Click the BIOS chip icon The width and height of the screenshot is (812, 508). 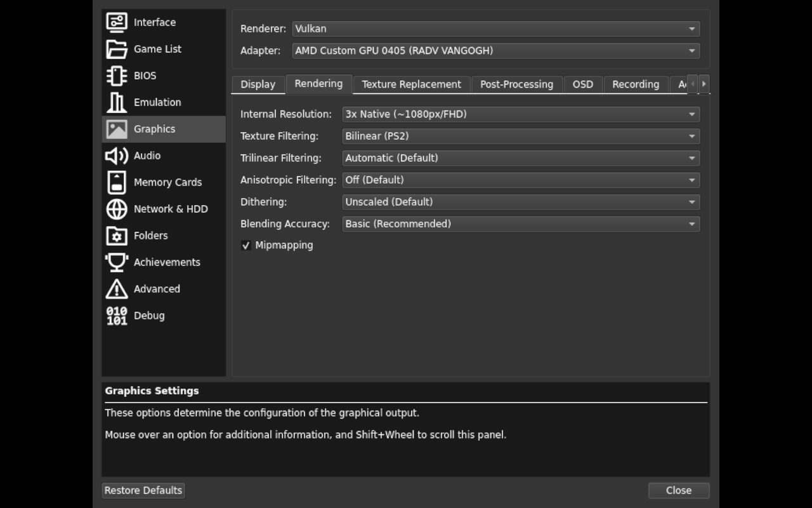pyautogui.click(x=117, y=76)
